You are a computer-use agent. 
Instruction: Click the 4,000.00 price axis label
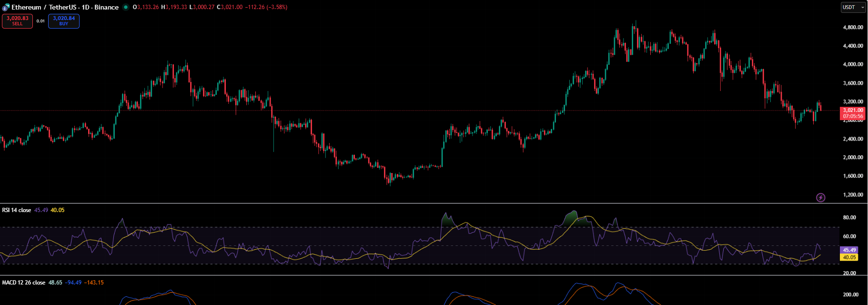click(853, 64)
